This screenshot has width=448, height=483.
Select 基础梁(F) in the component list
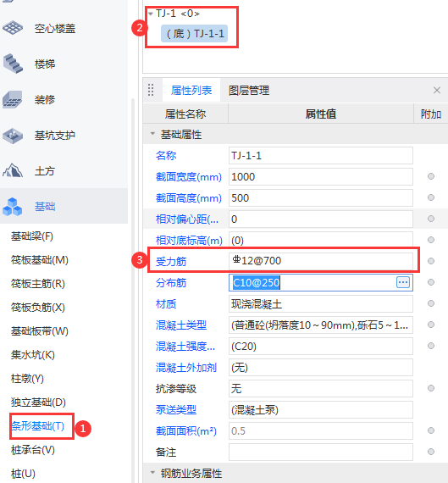32,236
